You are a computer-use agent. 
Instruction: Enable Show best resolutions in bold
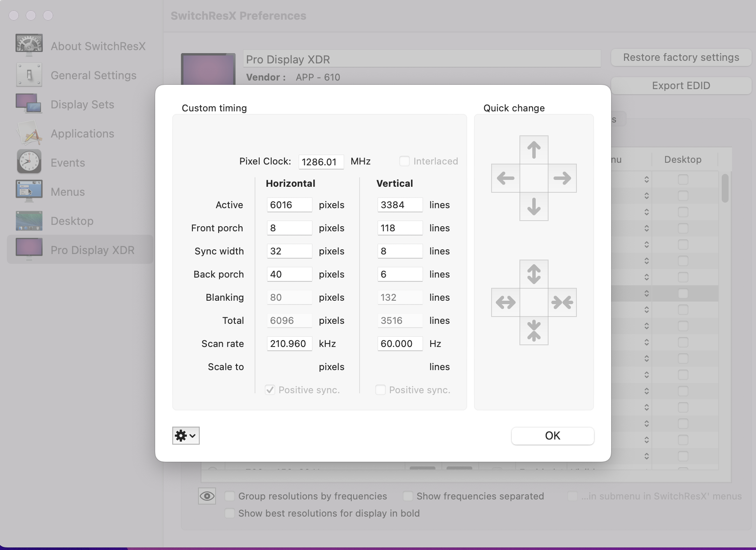[x=230, y=513]
